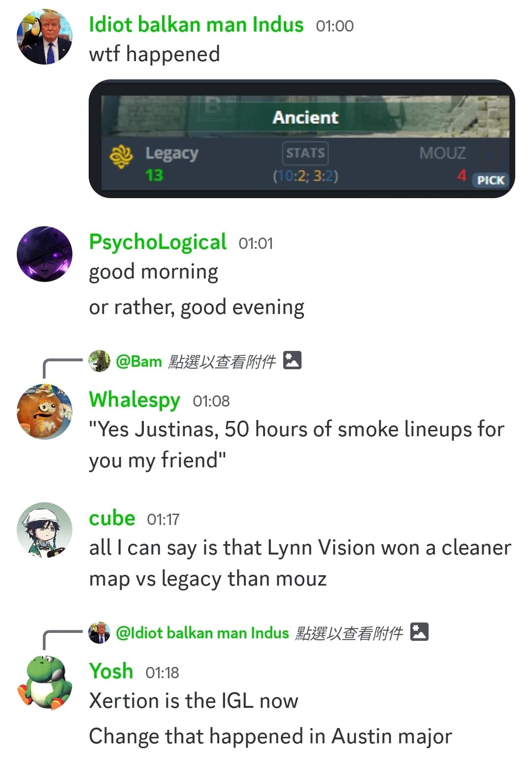Open Whalespy username profile
This screenshot has height=765, width=532.
click(x=134, y=400)
